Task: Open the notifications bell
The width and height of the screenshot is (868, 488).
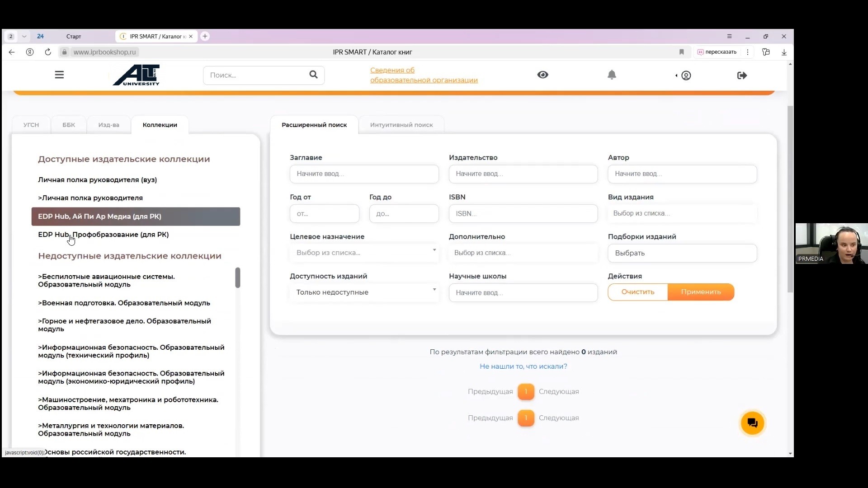Action: [612, 75]
